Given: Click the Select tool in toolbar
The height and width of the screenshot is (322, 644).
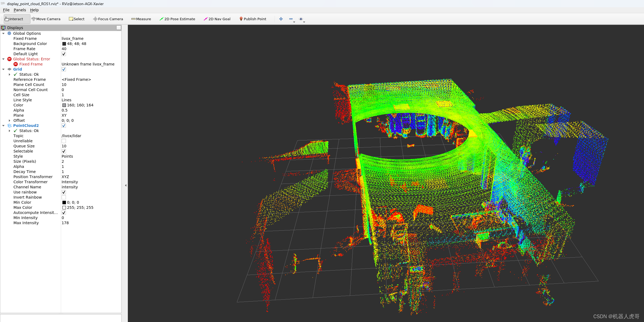Looking at the screenshot, I should point(77,19).
